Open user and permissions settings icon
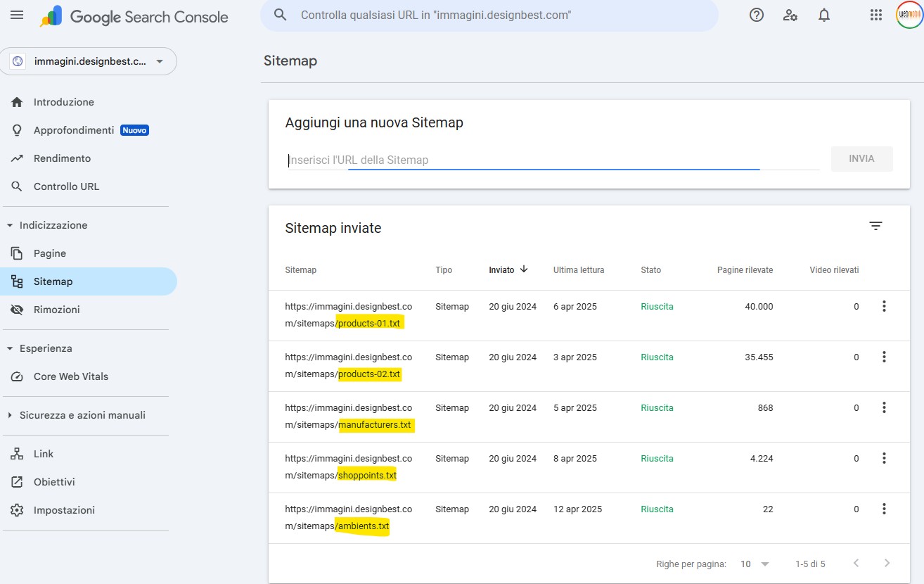The width and height of the screenshot is (924, 584). pyautogui.click(x=790, y=15)
